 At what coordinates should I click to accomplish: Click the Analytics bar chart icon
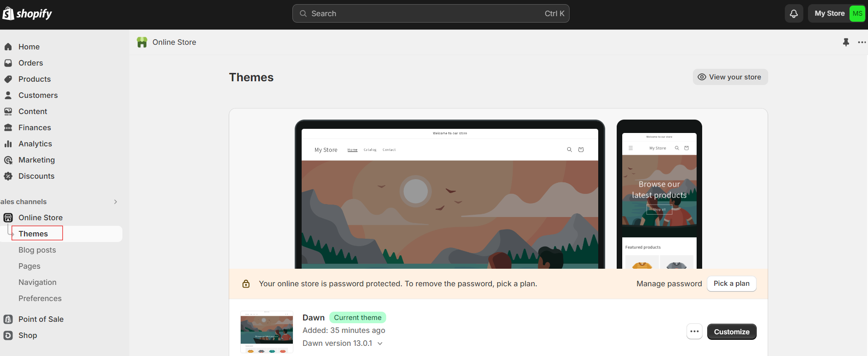point(8,144)
